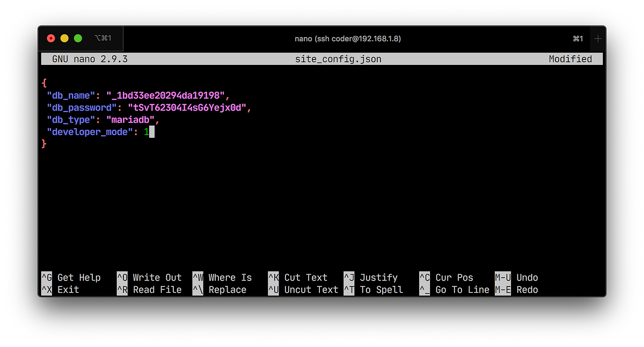Click the "tSvT62304I4sG6Yejx0d" password value
Viewport: 644px width, 347px height.
coord(187,108)
